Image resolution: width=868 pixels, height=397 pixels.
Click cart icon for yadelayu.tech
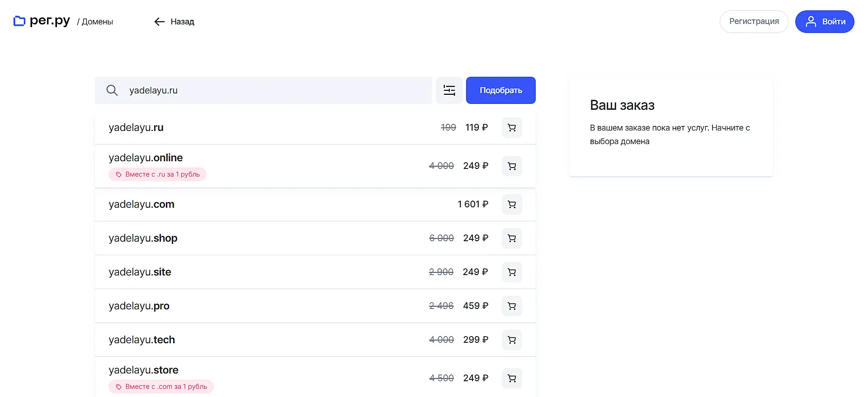pyautogui.click(x=512, y=340)
